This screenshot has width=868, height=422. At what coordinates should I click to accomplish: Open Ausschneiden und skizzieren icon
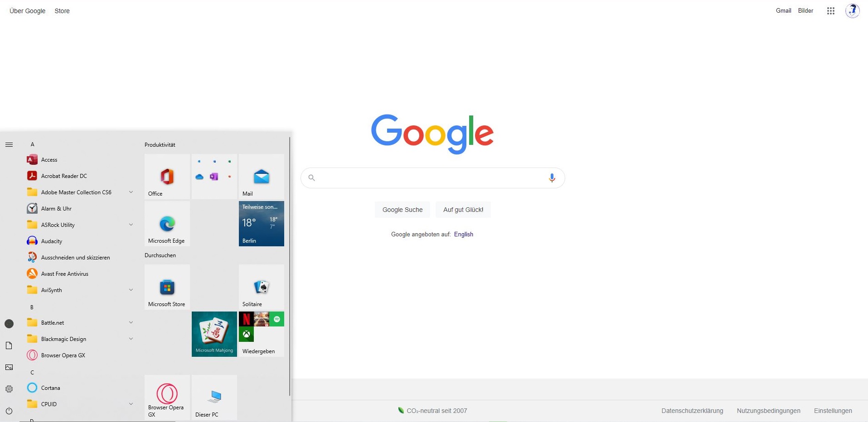32,258
